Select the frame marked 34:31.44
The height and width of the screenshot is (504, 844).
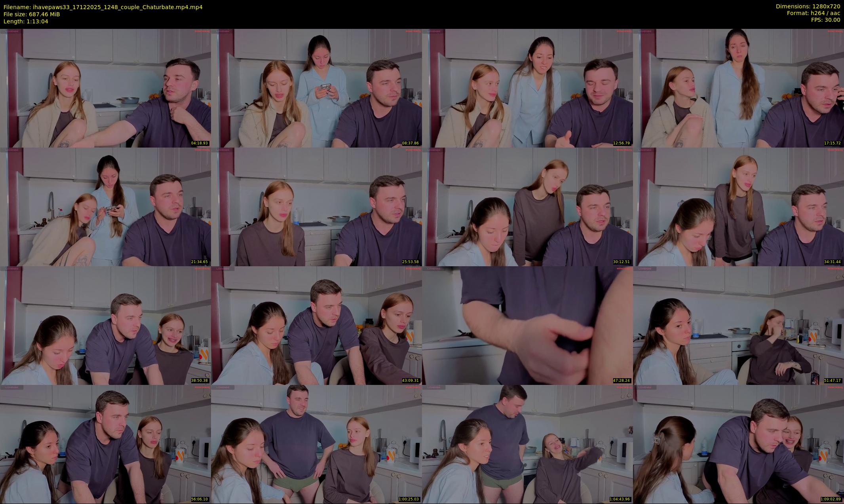pyautogui.click(x=738, y=207)
